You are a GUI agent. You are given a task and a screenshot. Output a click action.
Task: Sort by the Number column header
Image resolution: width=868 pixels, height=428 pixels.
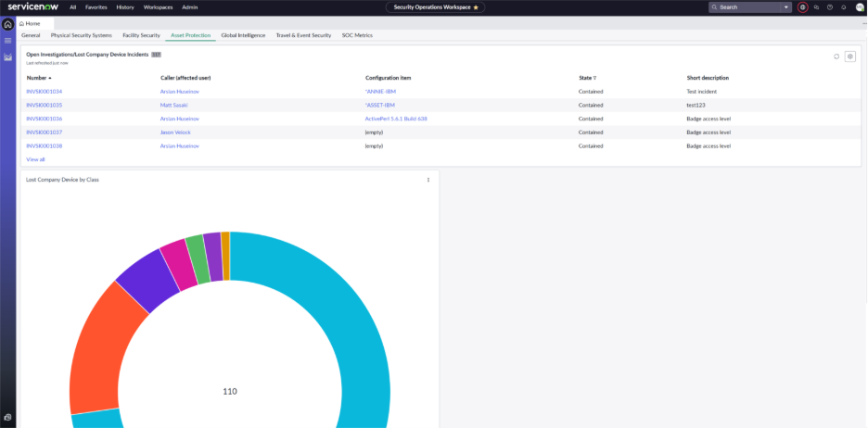(x=39, y=78)
